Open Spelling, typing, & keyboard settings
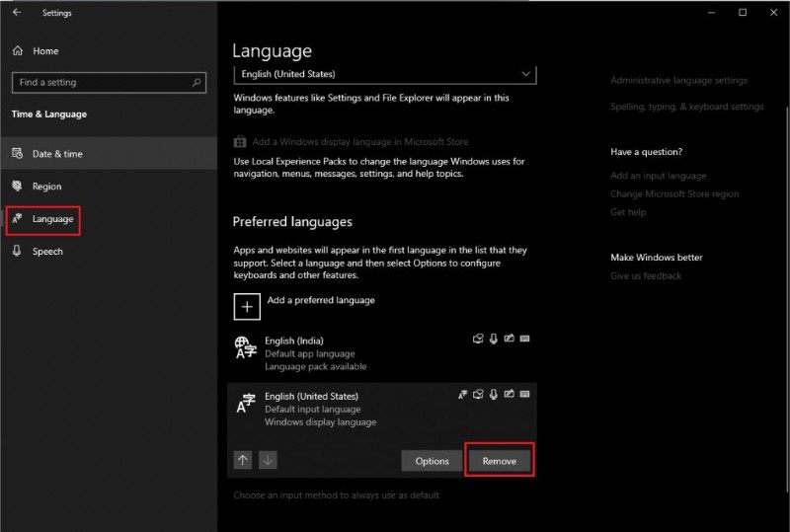Viewport: 790px width, 532px height. coord(686,107)
